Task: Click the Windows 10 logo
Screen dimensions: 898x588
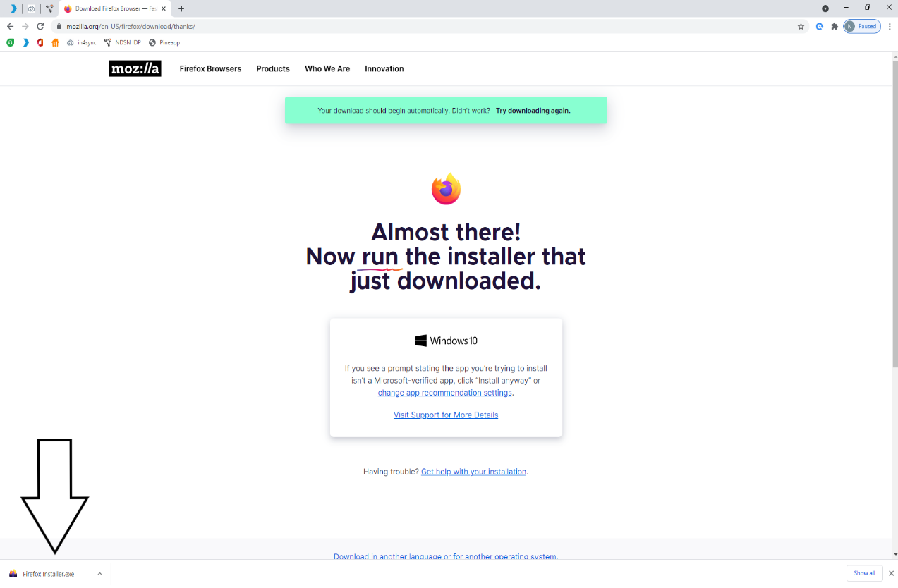Action: point(446,341)
